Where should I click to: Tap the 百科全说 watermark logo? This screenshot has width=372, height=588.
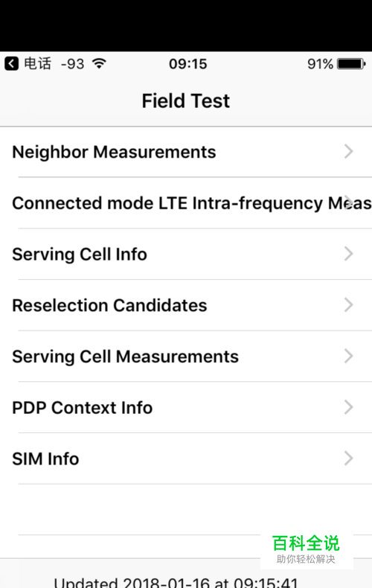click(306, 549)
